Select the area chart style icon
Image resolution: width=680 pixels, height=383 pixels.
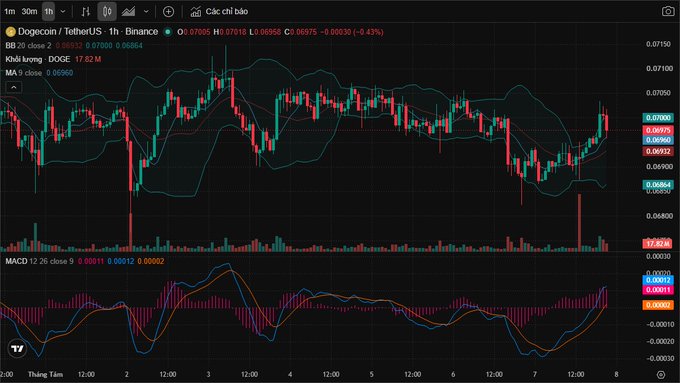pyautogui.click(x=128, y=12)
